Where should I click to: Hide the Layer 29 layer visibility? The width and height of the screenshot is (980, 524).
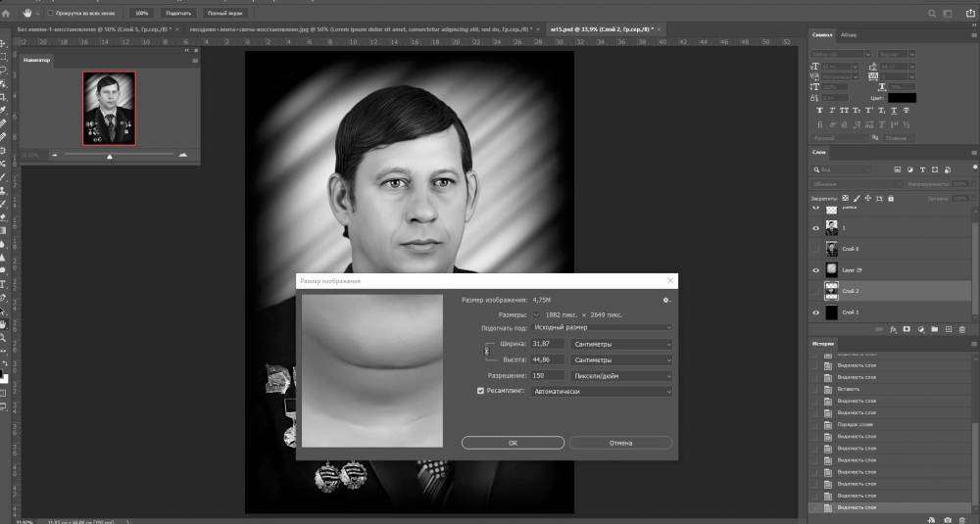tap(816, 270)
